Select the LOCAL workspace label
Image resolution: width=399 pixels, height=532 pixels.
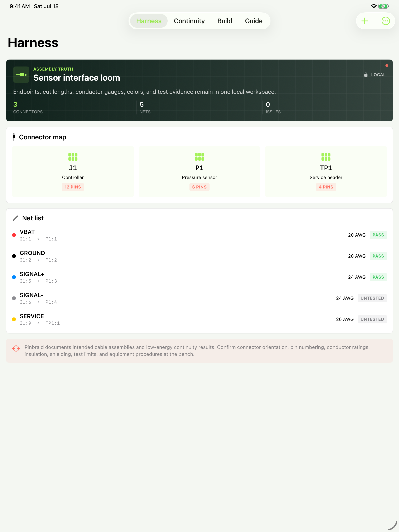[378, 75]
